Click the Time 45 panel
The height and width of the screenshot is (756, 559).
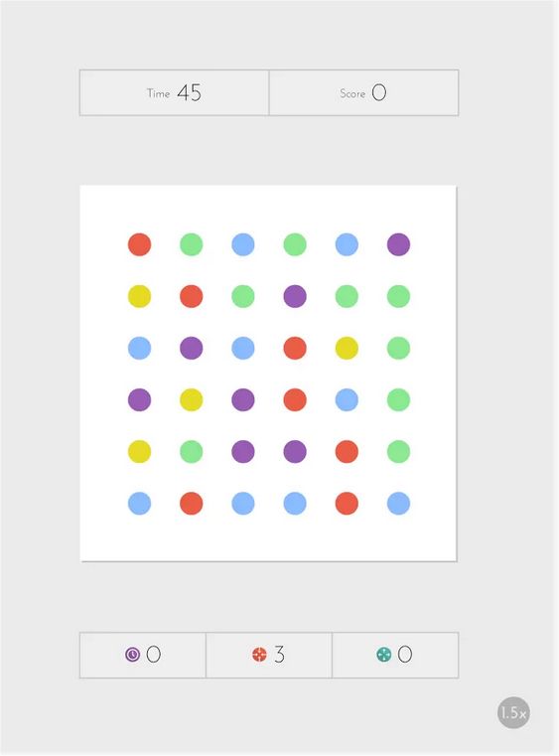(x=174, y=92)
